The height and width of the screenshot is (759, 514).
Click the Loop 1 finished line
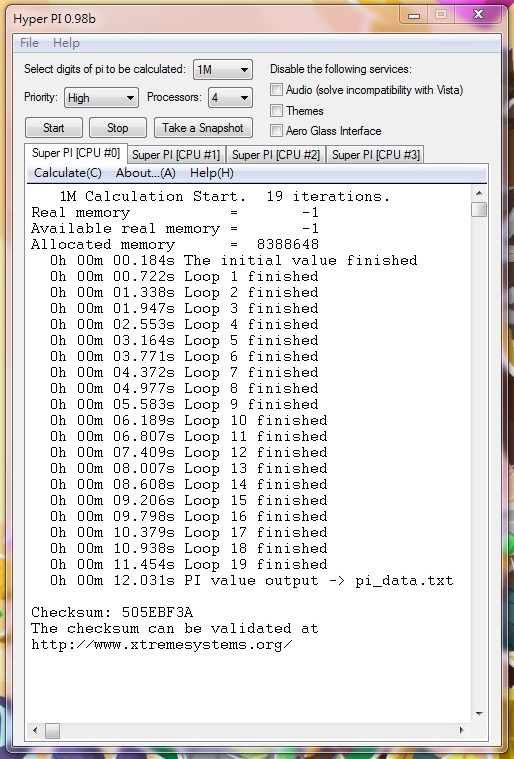(184, 276)
